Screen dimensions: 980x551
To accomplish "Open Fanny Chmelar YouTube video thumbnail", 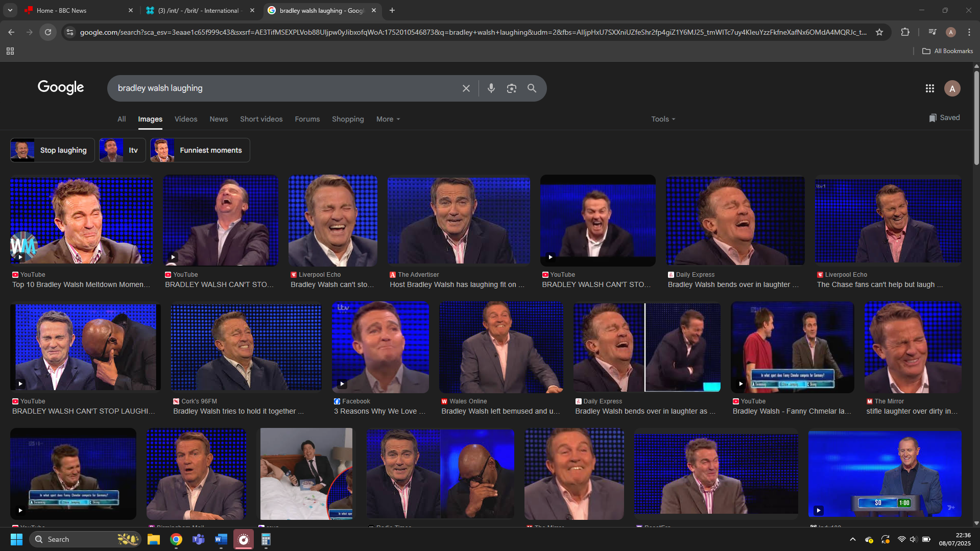I will pos(793,347).
